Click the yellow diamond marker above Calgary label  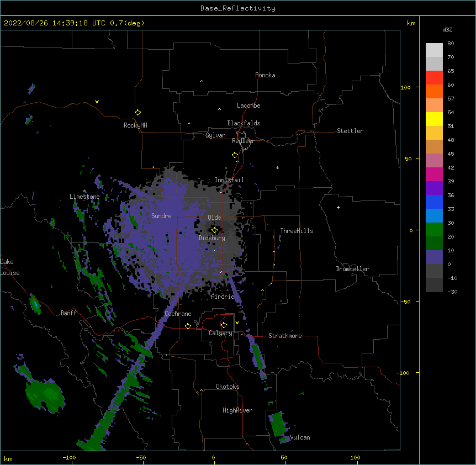tap(224, 325)
